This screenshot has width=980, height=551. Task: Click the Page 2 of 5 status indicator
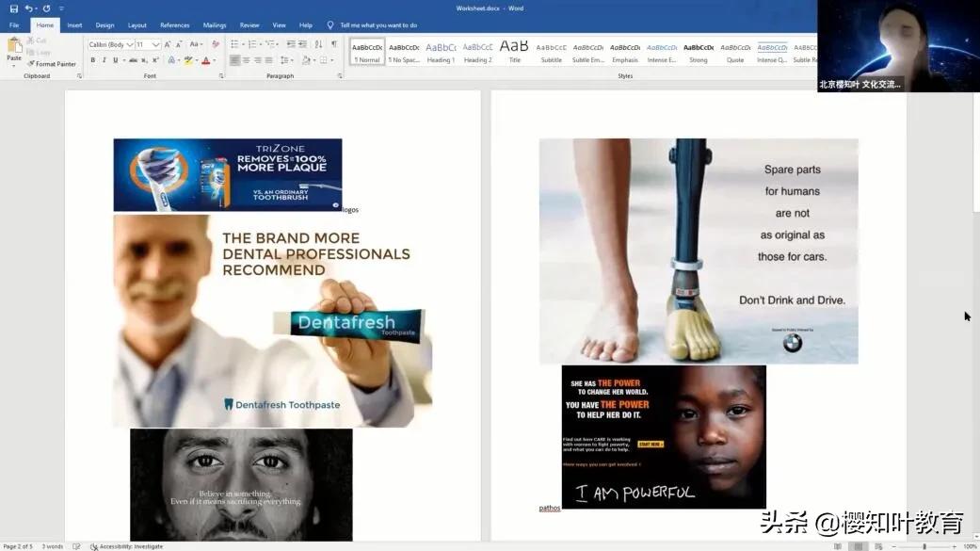pyautogui.click(x=18, y=546)
